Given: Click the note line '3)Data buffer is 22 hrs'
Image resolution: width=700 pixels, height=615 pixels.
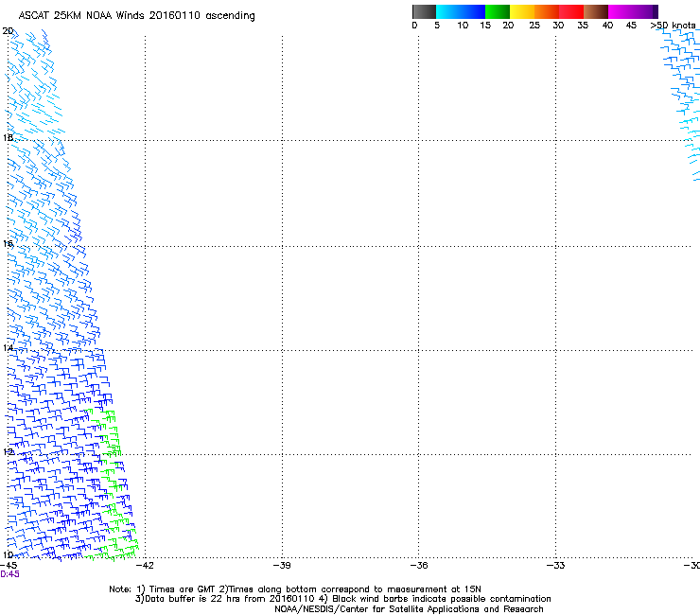Looking at the screenshot, I should 342,599.
